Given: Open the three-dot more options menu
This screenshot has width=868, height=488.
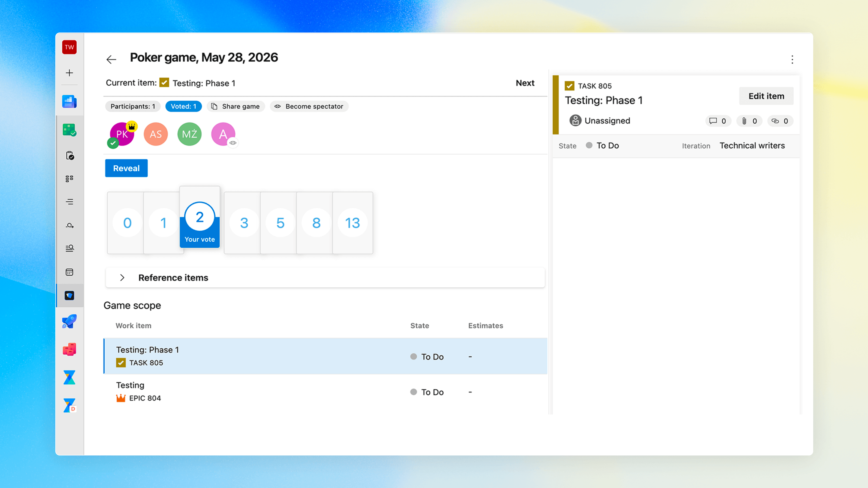Looking at the screenshot, I should coord(792,60).
